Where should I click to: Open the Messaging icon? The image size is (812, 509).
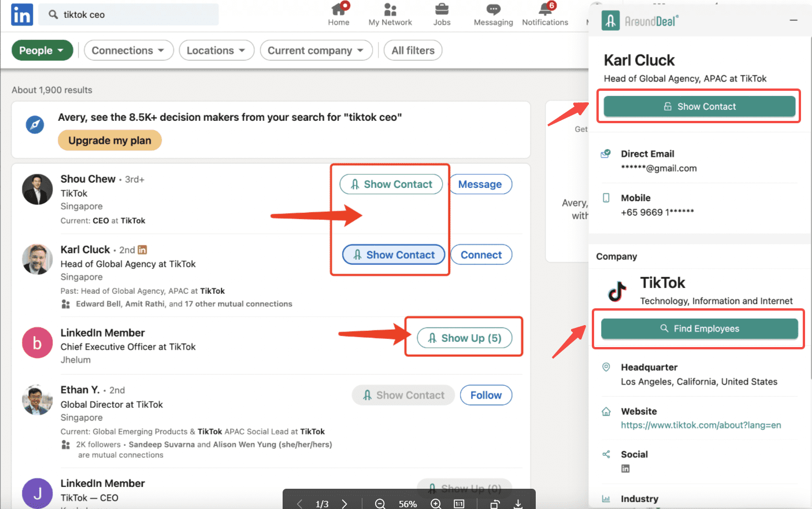pyautogui.click(x=493, y=10)
